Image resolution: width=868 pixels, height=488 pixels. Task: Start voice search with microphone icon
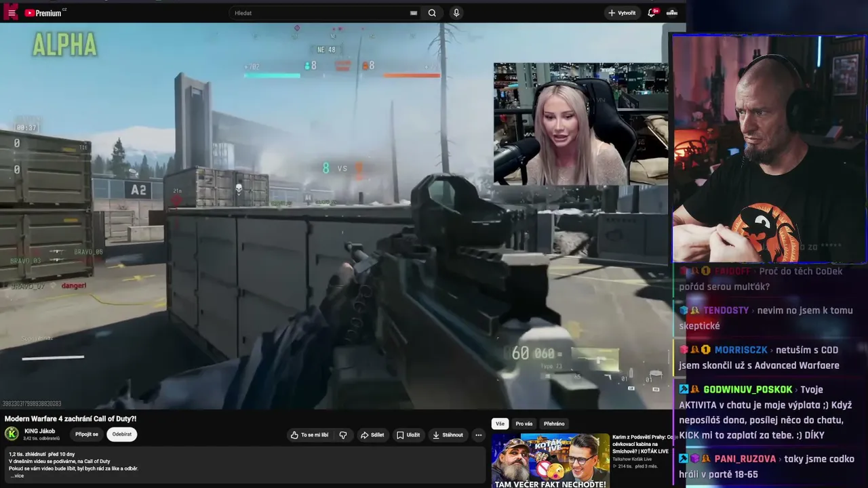(x=456, y=13)
